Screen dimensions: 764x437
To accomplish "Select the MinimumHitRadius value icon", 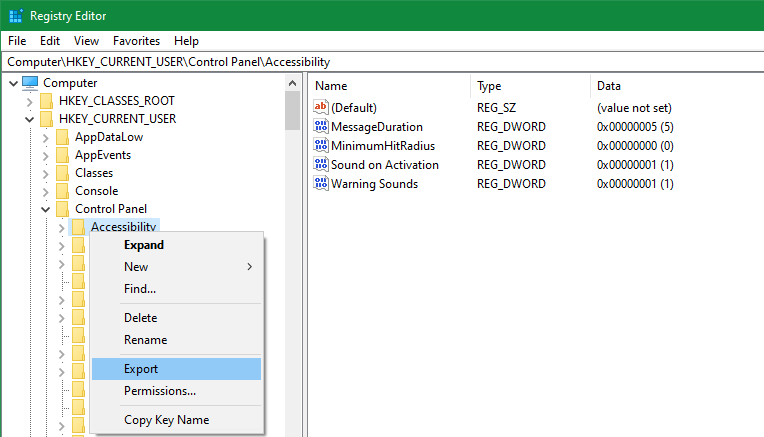I will (321, 146).
